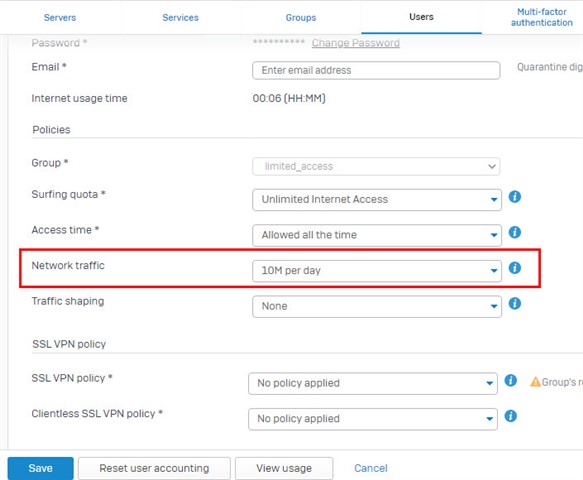Show Network traffic info icon
This screenshot has height=480, width=583.
pyautogui.click(x=515, y=268)
